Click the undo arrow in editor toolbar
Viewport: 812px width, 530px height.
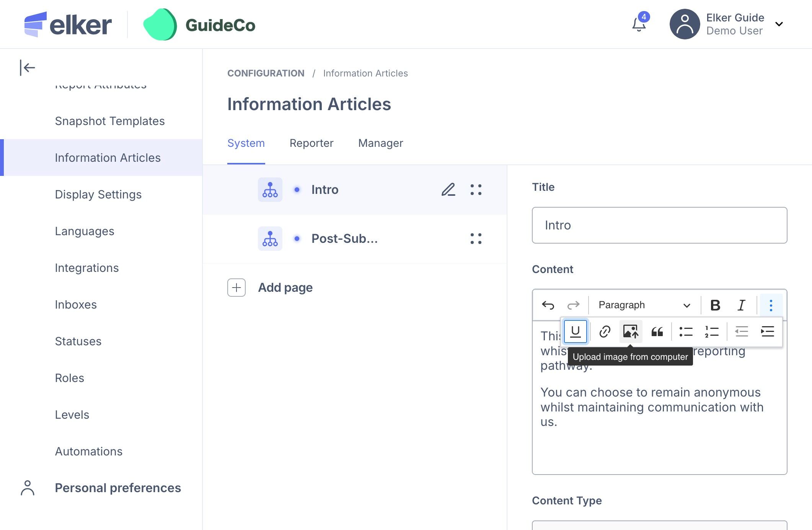click(548, 305)
